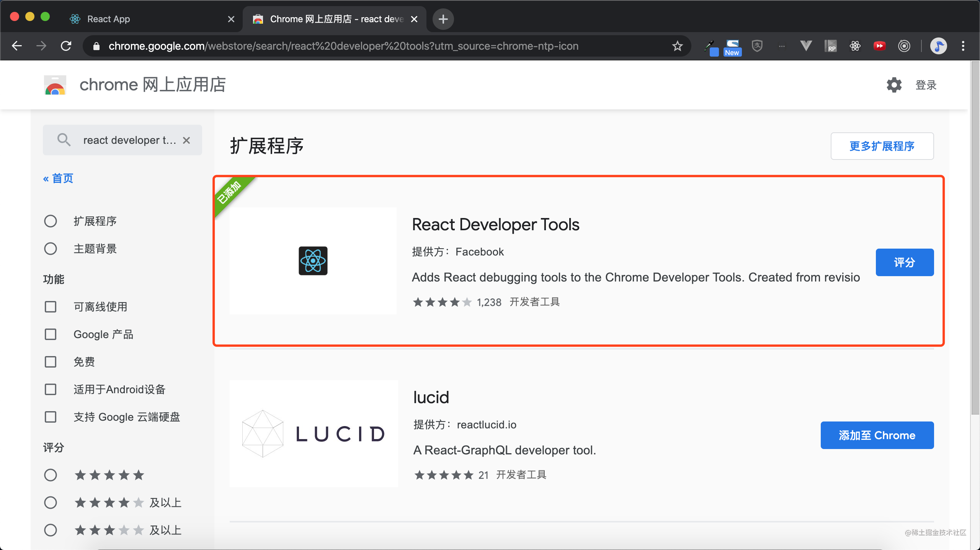
Task: Click 开发者工具 category under lucid
Action: coord(521,475)
